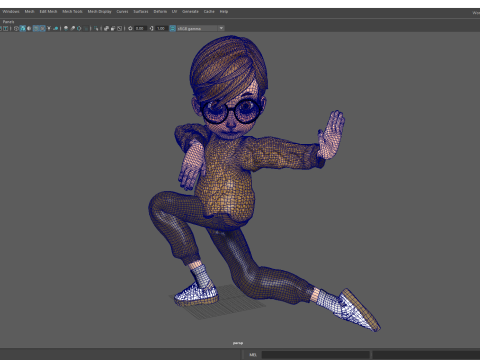This screenshot has width=480, height=360.
Task: Open the Curves menu
Action: pos(122,12)
